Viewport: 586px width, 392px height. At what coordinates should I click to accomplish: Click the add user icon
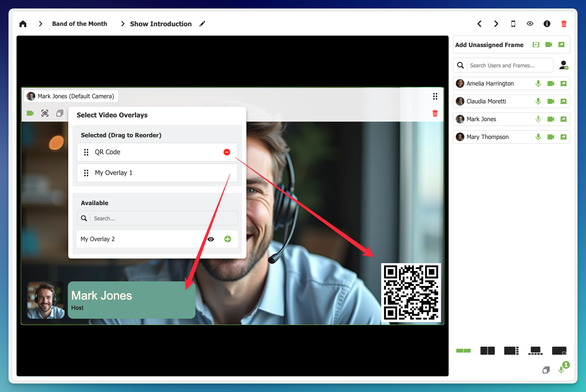(564, 65)
